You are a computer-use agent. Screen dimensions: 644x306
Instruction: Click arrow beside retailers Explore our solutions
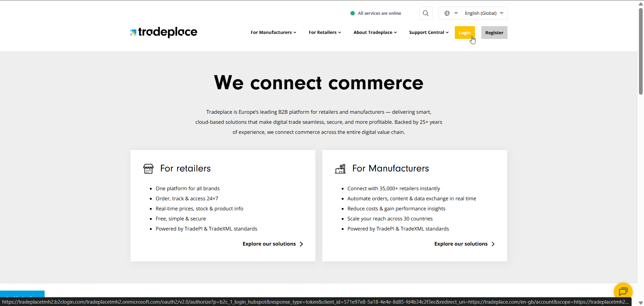[301, 244]
